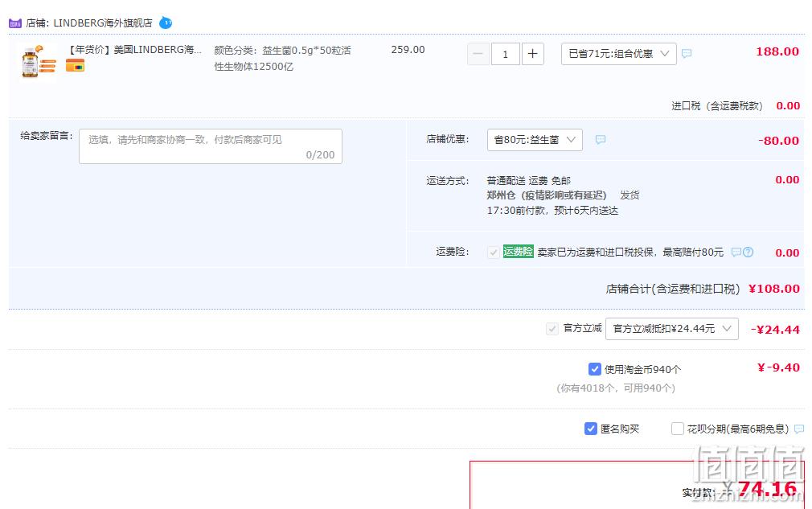The width and height of the screenshot is (812, 509).
Task: Open the LINDBERG probiotic product thumbnail
Action: tap(39, 62)
